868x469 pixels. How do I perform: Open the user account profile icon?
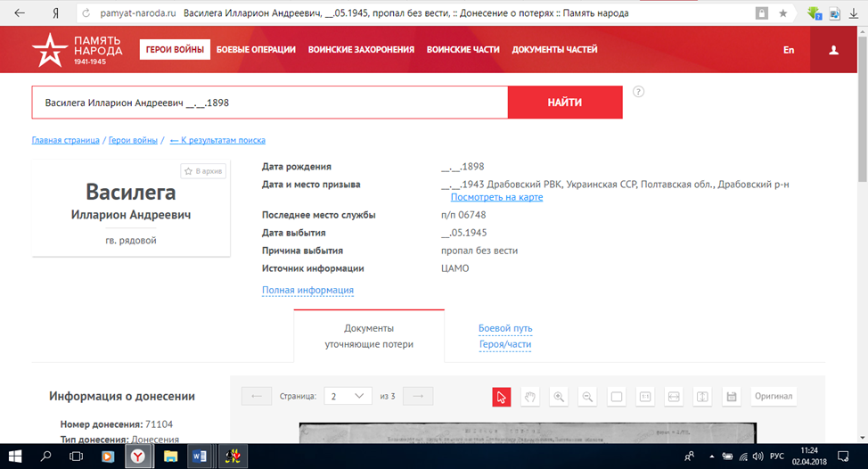[833, 50]
